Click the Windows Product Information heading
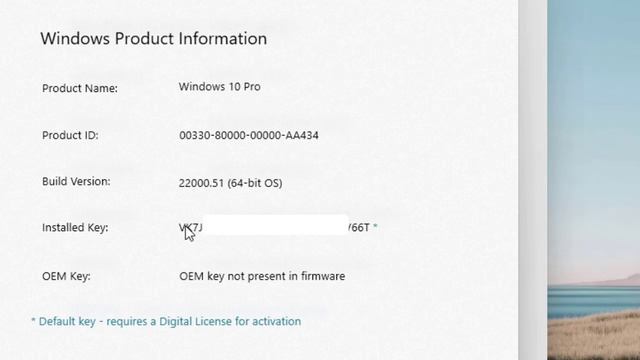 (x=153, y=39)
